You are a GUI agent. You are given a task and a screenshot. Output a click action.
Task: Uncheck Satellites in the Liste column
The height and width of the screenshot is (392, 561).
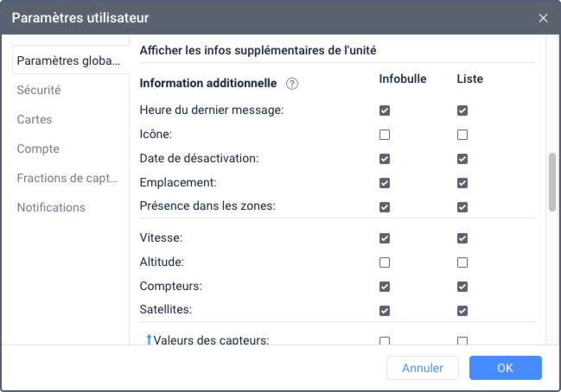(462, 311)
